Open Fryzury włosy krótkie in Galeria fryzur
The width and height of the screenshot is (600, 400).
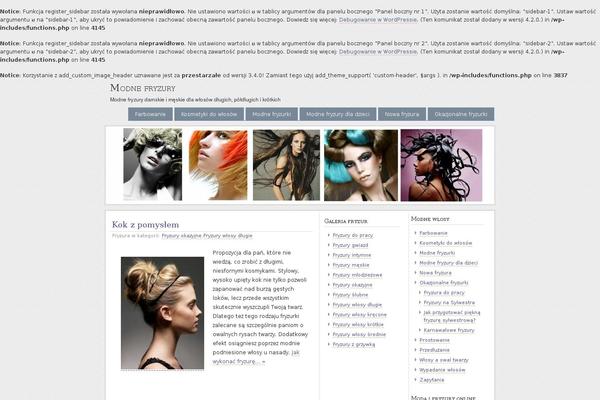358,325
